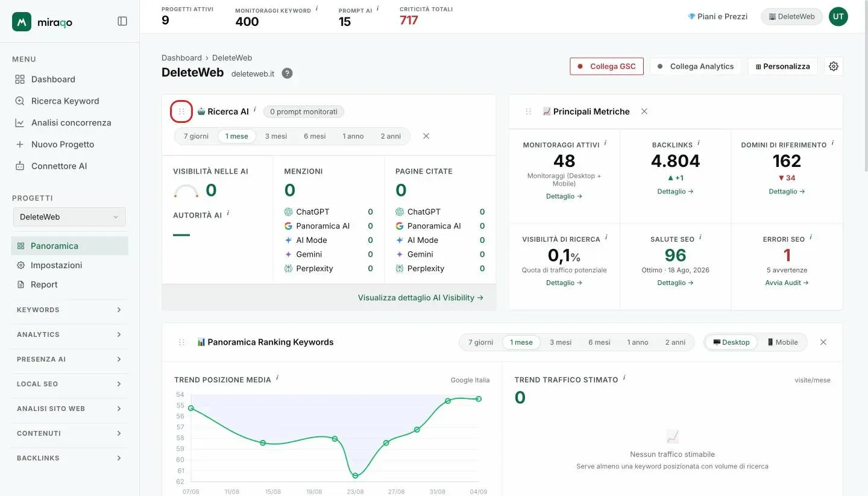Viewport: 868px width, 496px height.
Task: Open Dettaglio under Domini di Riferimento
Action: pos(787,192)
